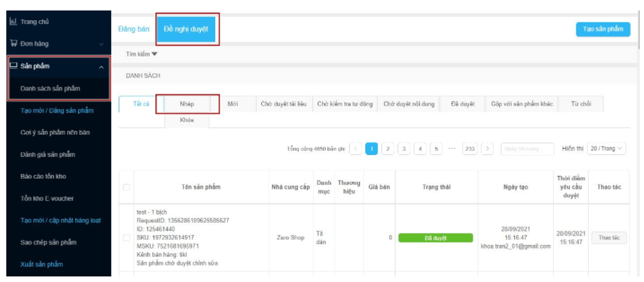Image resolution: width=644 pixels, height=282 pixels.
Task: Select the header select-all checkbox
Action: [x=126, y=187]
